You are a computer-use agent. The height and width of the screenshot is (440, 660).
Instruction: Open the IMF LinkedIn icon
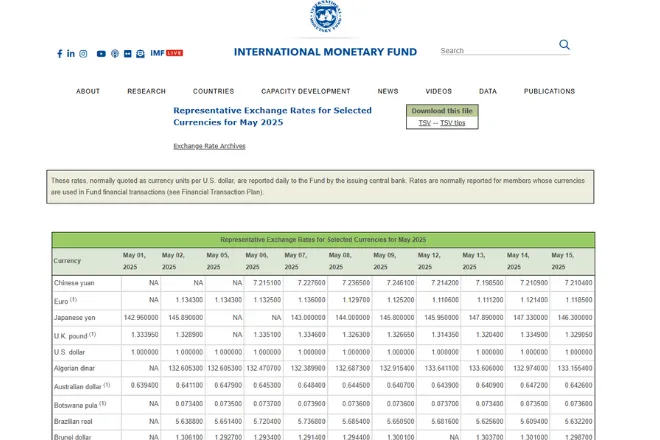tap(71, 53)
